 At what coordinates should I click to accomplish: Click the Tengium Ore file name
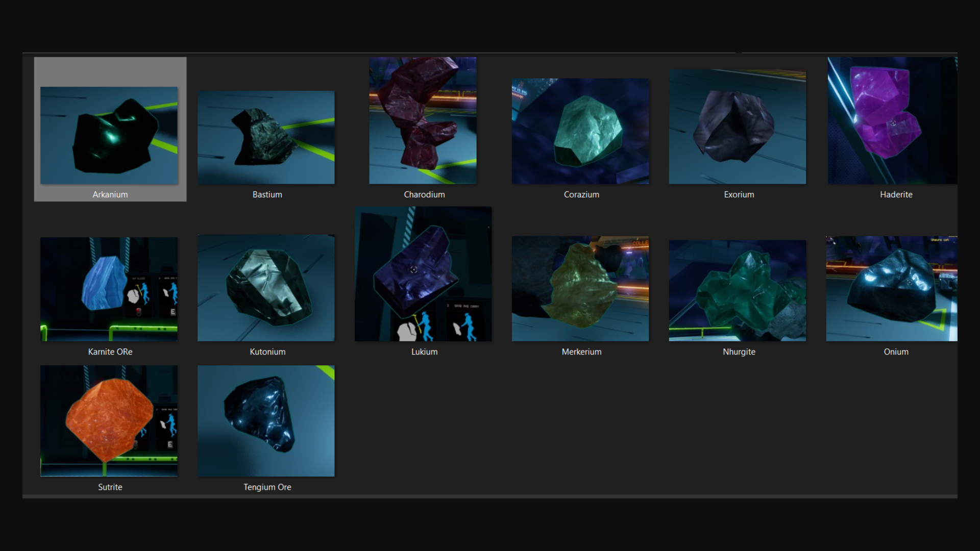(267, 487)
